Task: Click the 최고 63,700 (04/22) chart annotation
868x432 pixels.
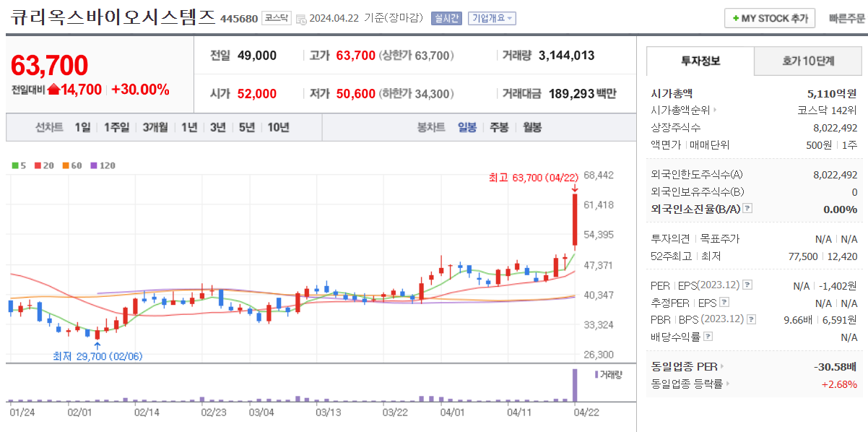Action: (x=534, y=178)
